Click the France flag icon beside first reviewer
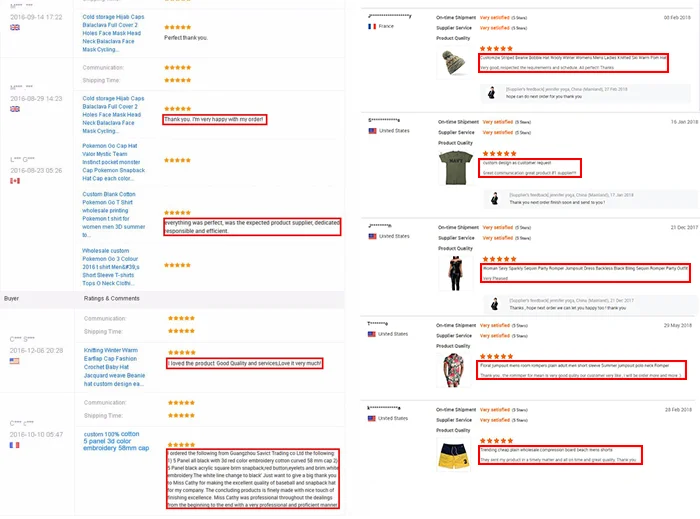This screenshot has width=700, height=519. point(372,26)
